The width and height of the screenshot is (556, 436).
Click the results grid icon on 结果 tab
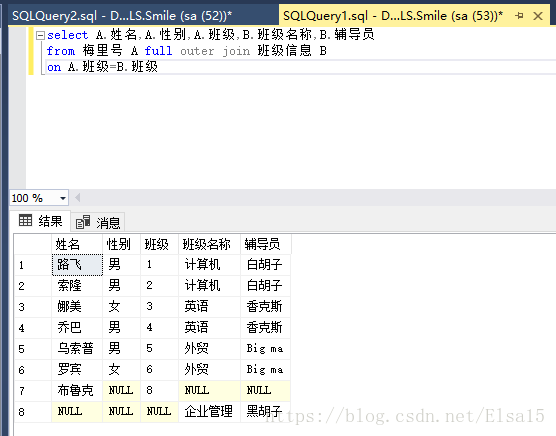click(25, 220)
